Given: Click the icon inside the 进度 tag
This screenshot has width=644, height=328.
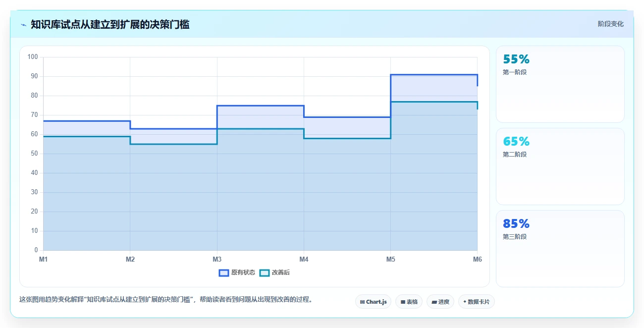Looking at the screenshot, I should (434, 302).
